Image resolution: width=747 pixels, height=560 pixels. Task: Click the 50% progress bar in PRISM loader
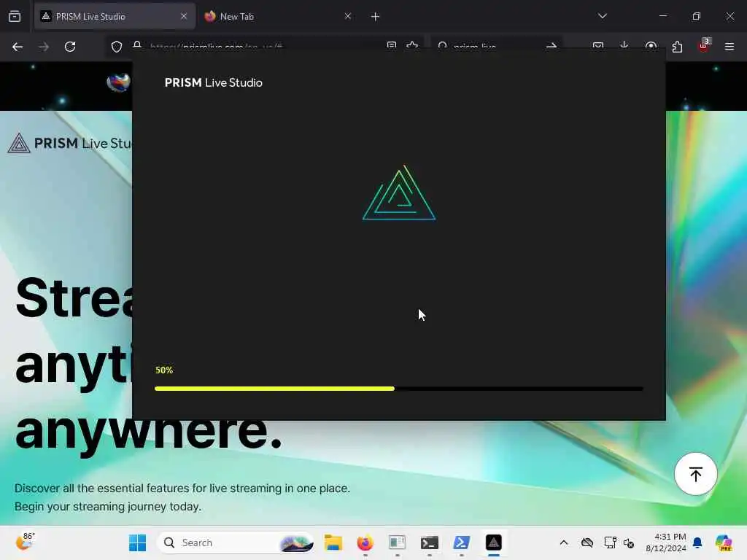tap(399, 389)
